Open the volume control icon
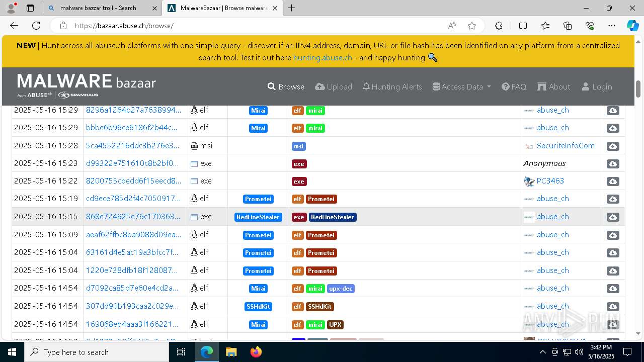The image size is (644, 362). [579, 352]
